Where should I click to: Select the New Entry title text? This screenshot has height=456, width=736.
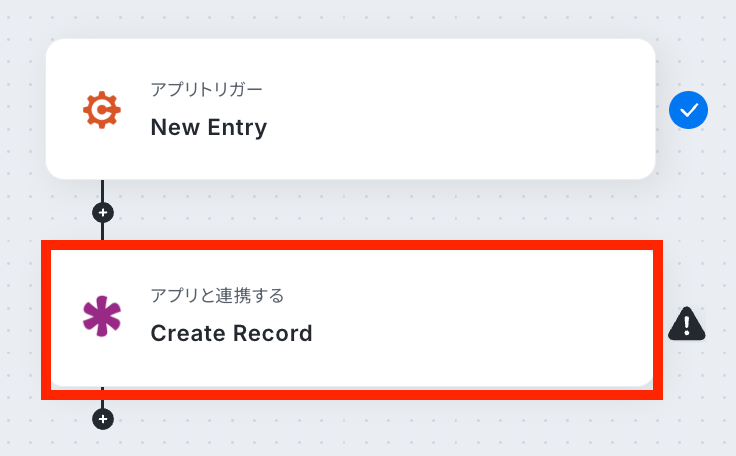click(209, 127)
